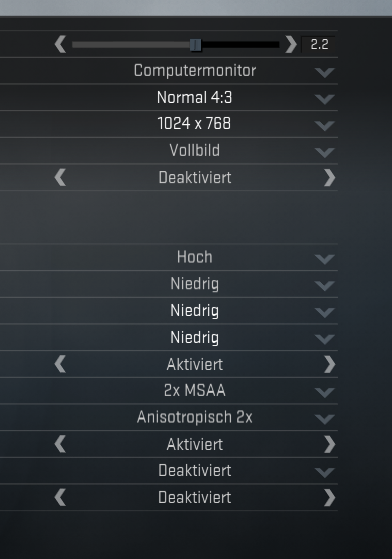
Task: Click the left arrow on the bottom Deaktiviert row
Action: (60, 498)
